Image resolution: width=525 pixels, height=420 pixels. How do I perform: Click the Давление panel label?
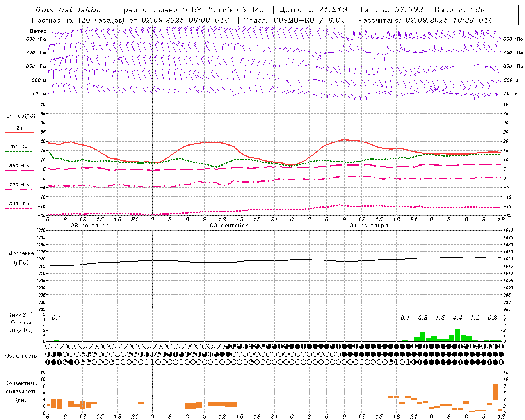(x=21, y=253)
